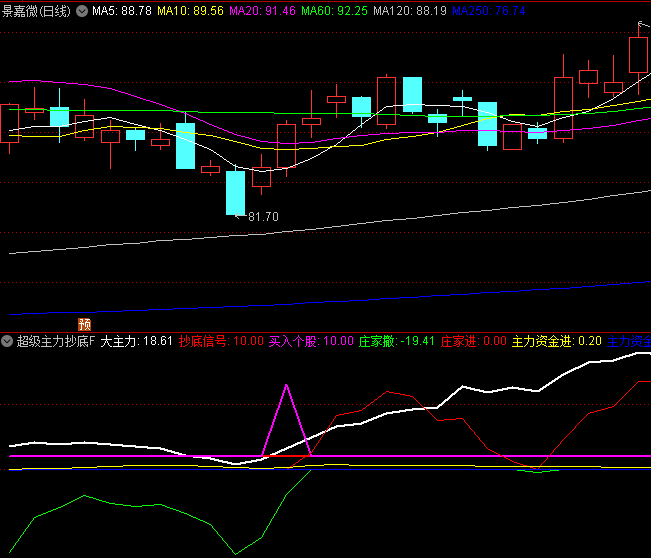Open the main chart indicator dropdown arrow
The image size is (651, 558).
click(82, 11)
